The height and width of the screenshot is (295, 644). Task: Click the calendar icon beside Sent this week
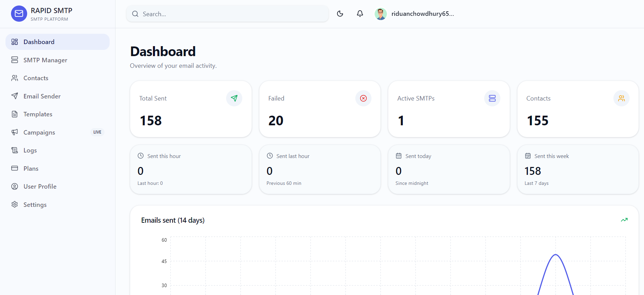coord(528,156)
